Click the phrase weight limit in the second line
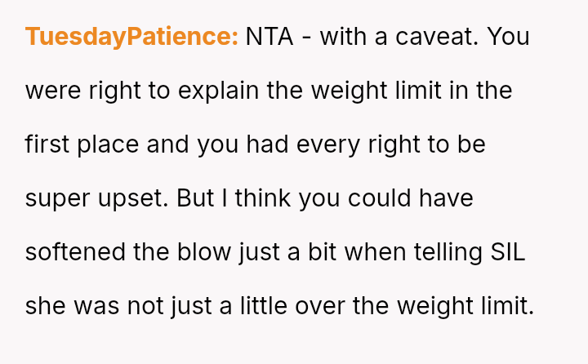The height and width of the screenshot is (364, 588). [376, 91]
